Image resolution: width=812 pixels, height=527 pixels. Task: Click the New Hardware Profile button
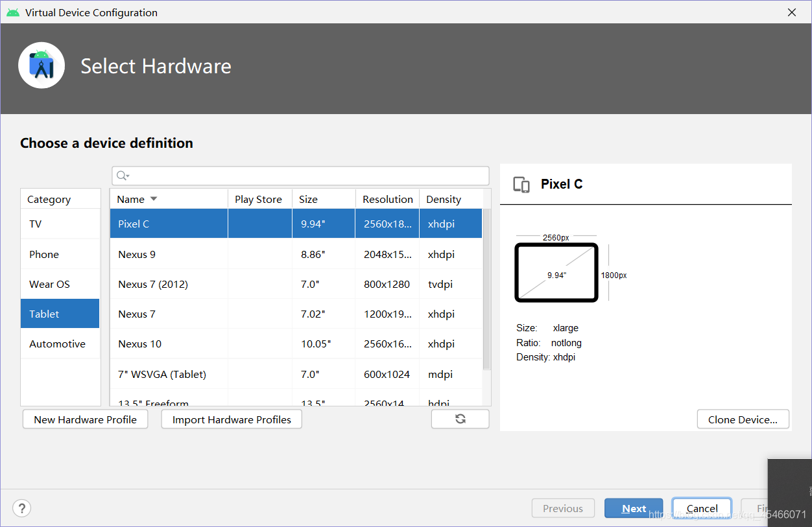[86, 419]
